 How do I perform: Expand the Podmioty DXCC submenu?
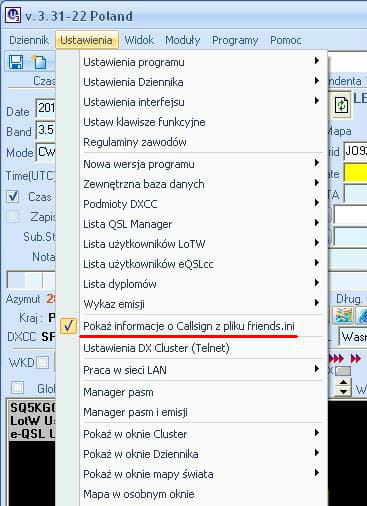[200, 204]
